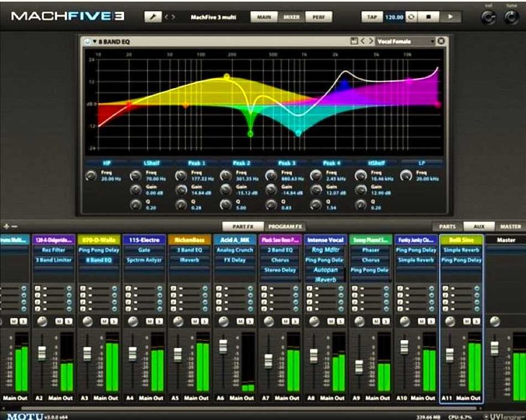The image size is (526, 420).
Task: Open the wrench settings icon in the header
Action: click(x=152, y=17)
